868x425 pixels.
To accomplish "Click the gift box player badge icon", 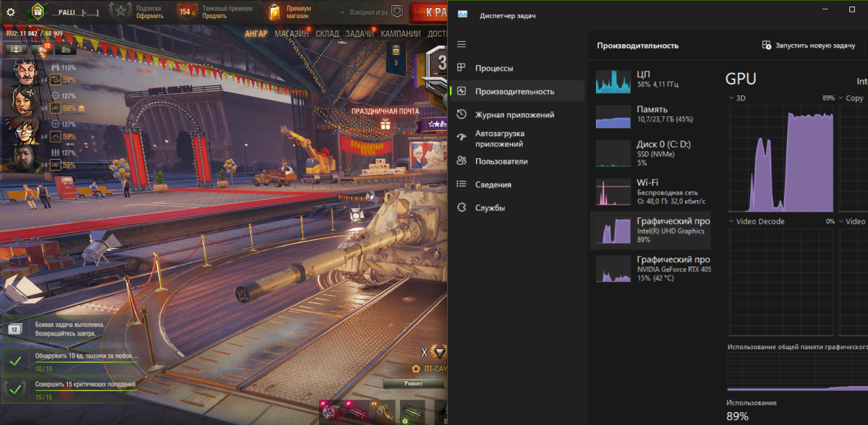I will click(36, 12).
